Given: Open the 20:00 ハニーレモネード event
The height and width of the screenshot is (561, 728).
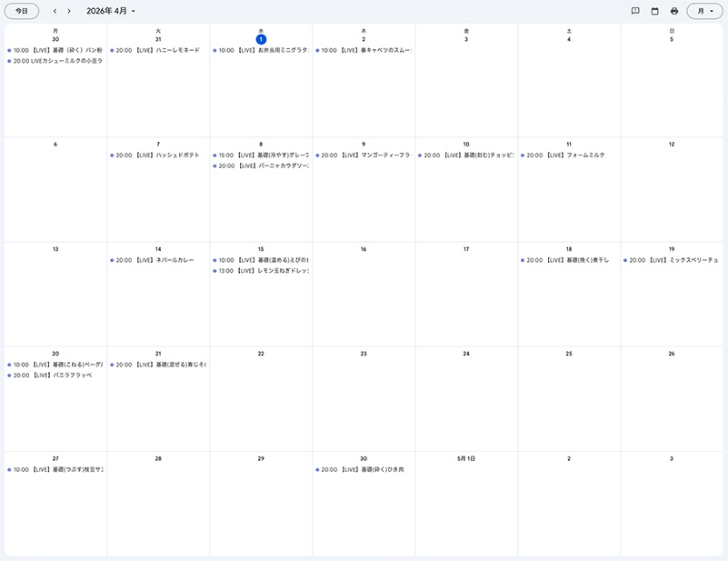Looking at the screenshot, I should click(x=156, y=51).
